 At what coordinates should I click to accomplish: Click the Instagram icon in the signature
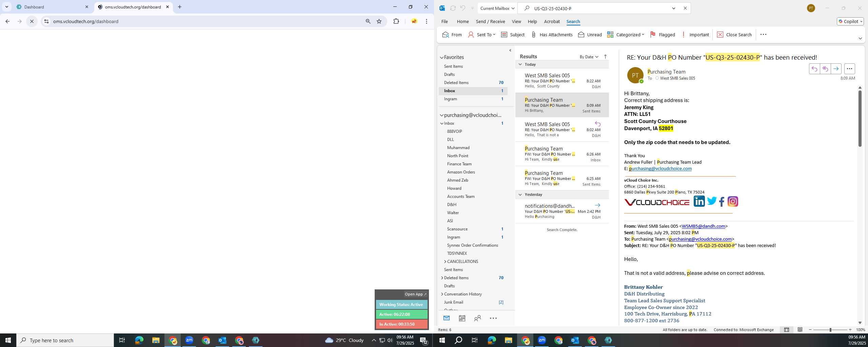pyautogui.click(x=733, y=202)
